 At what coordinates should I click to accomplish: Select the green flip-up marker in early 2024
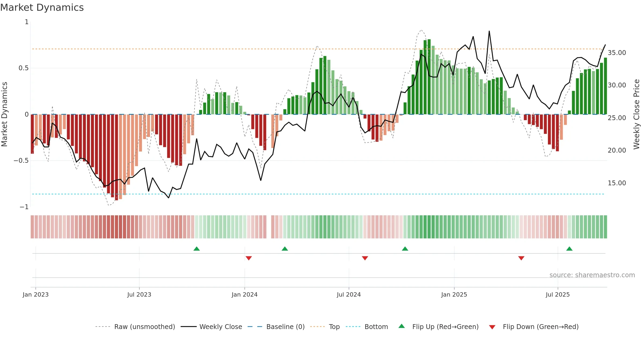pos(285,249)
